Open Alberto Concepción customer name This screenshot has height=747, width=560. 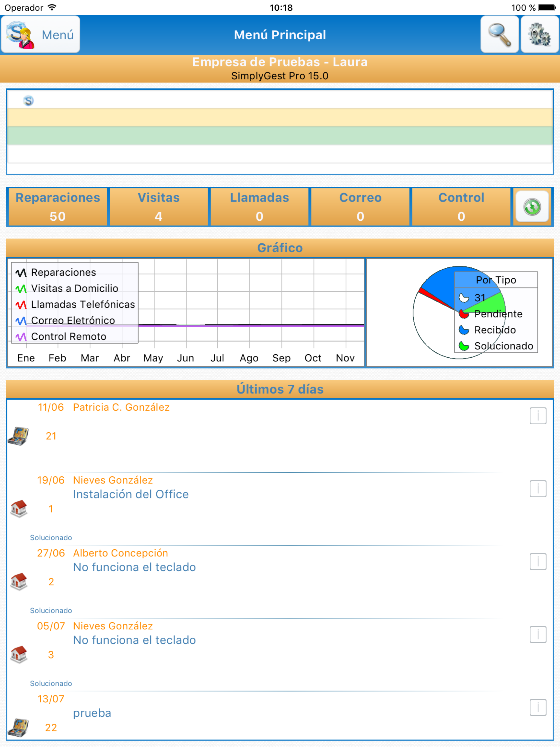click(121, 553)
